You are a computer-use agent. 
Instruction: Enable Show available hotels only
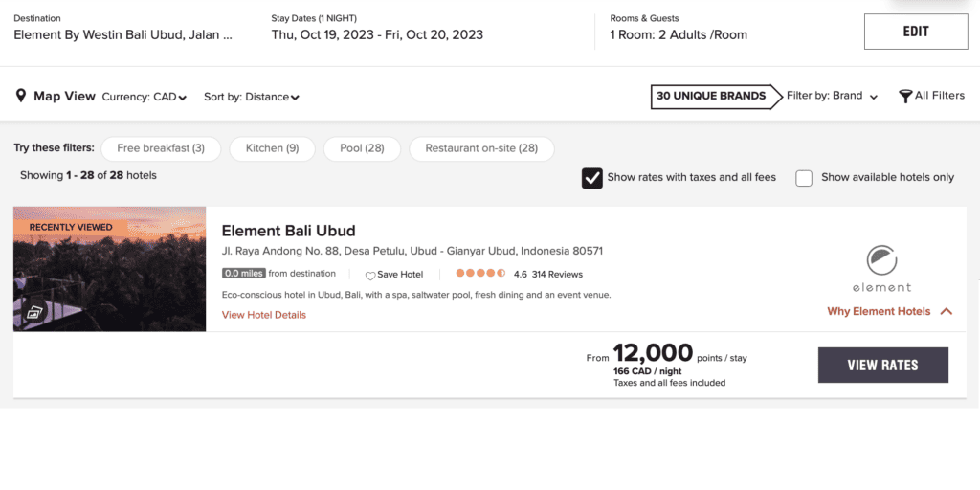click(804, 177)
